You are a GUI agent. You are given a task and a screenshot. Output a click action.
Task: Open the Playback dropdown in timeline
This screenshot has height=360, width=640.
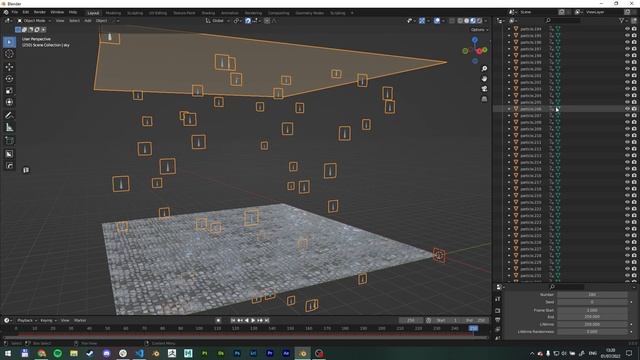tap(27, 320)
